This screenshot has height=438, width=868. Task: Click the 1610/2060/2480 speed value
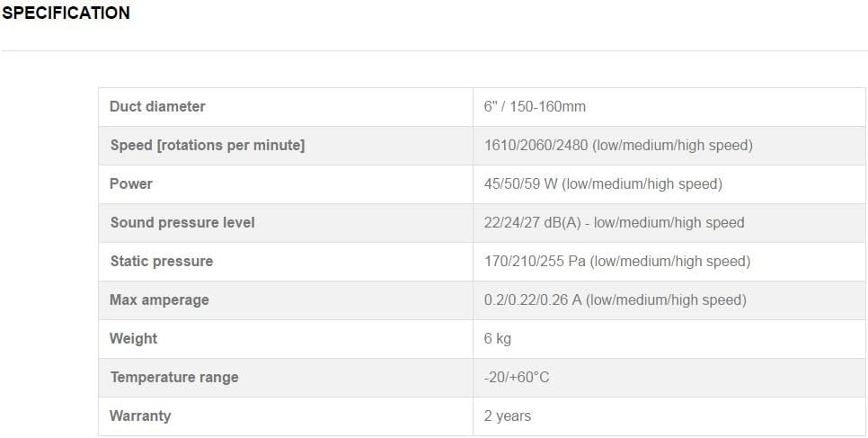pyautogui.click(x=618, y=146)
